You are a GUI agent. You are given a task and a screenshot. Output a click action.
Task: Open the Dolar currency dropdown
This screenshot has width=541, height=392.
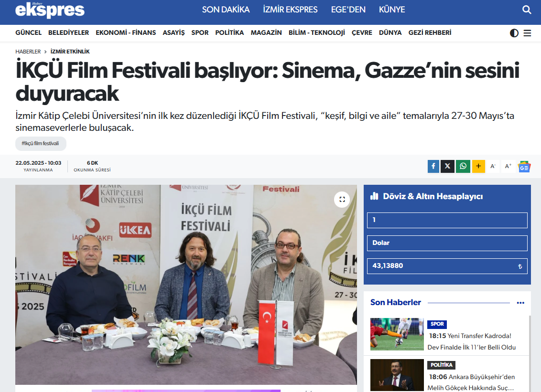click(447, 243)
